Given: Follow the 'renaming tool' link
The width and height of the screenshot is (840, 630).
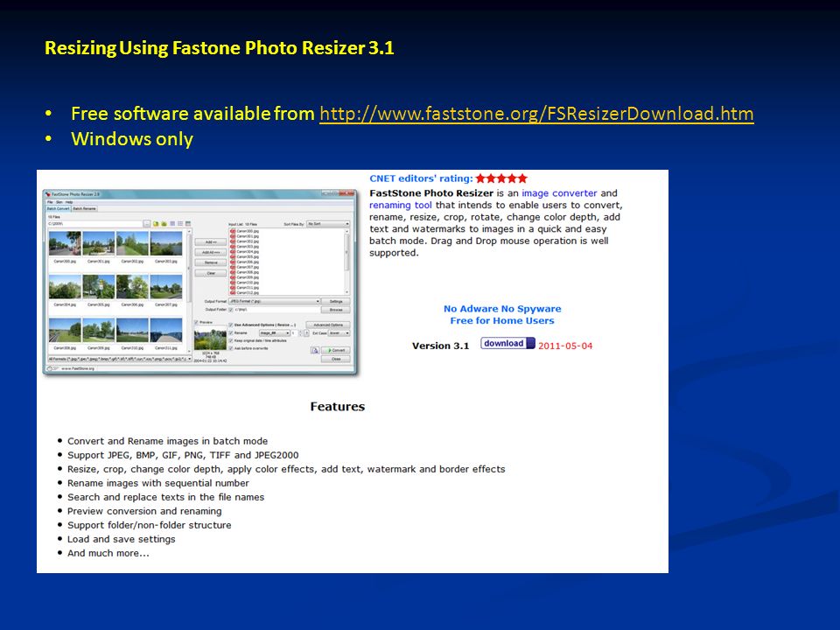Looking at the screenshot, I should point(400,205).
